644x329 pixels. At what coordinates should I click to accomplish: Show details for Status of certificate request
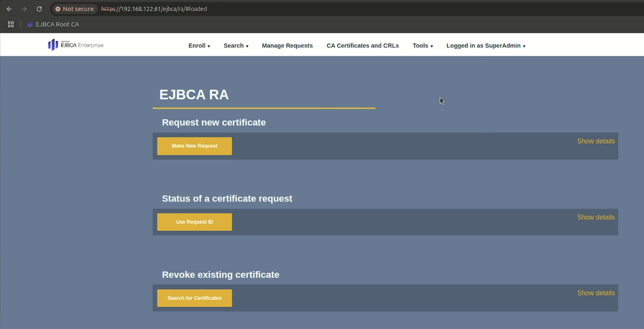click(595, 217)
